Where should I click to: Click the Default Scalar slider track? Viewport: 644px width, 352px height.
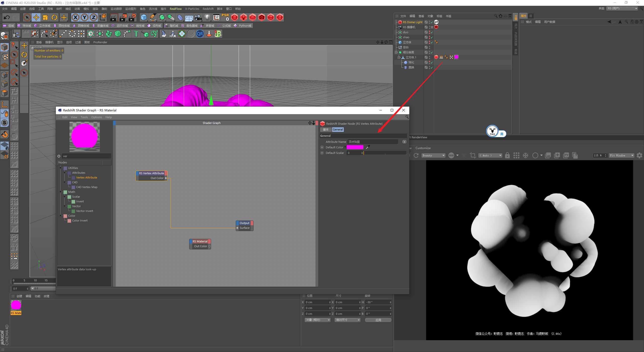(385, 153)
